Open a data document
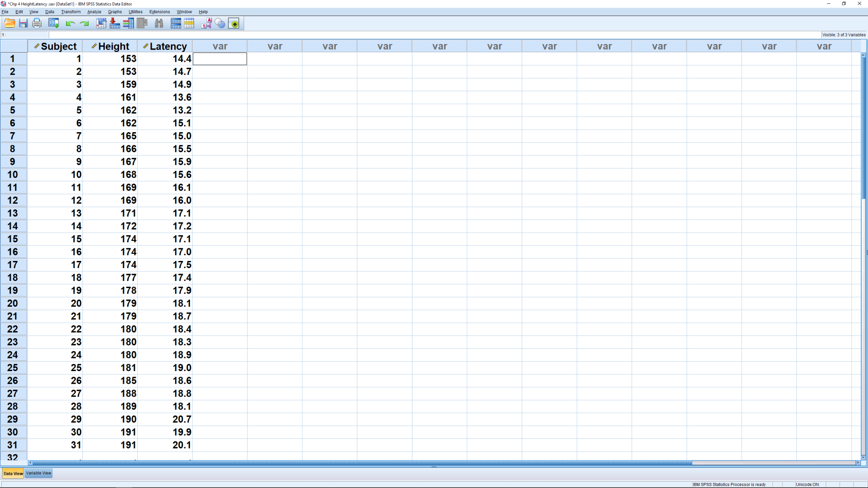Viewport: 868px width, 488px height. [x=9, y=23]
